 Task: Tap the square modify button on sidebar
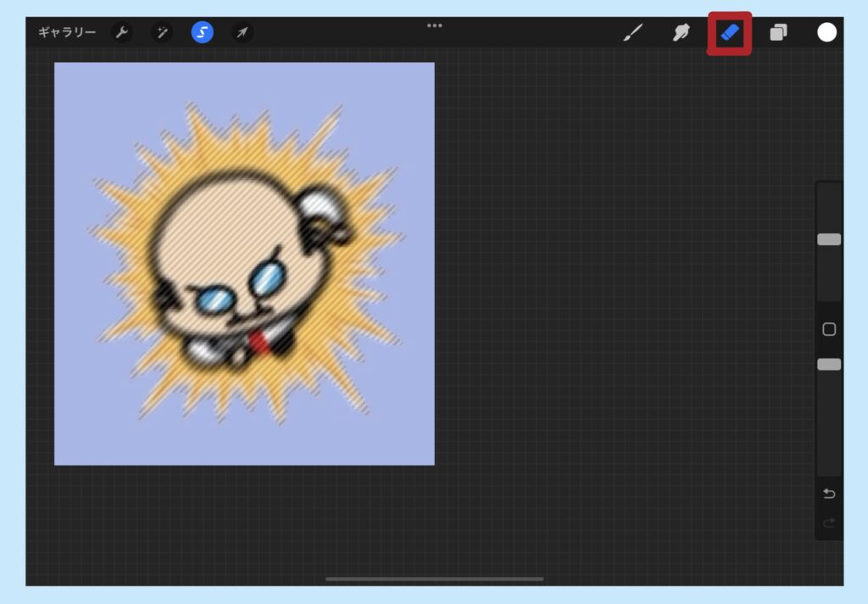click(x=829, y=330)
